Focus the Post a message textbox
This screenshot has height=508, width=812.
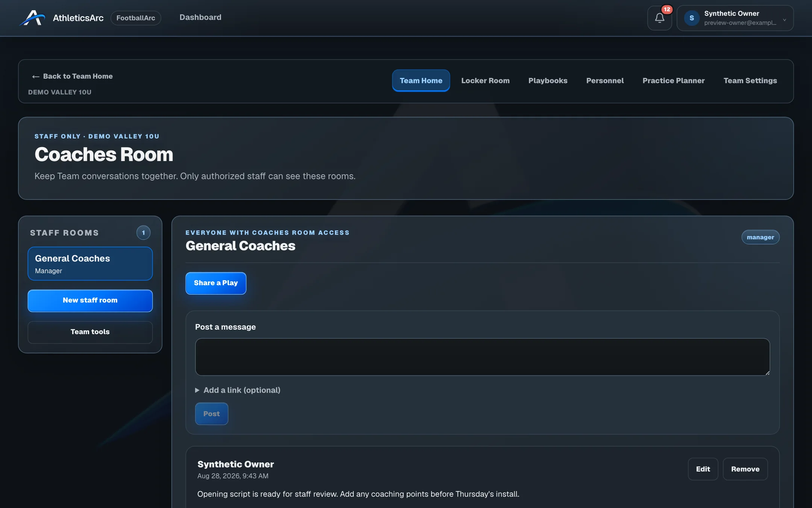482,357
